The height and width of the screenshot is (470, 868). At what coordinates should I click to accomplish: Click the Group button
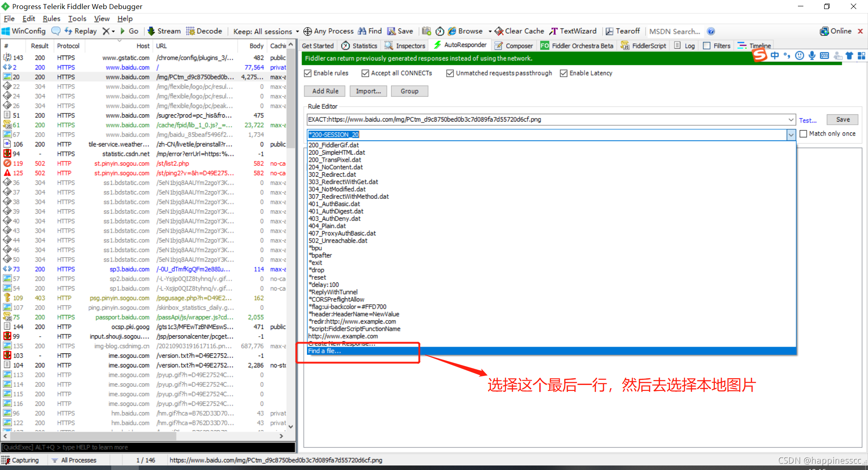coord(409,91)
